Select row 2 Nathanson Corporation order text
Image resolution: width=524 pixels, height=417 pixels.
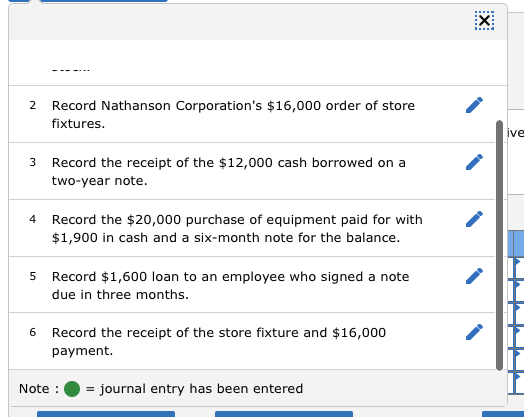click(x=233, y=115)
